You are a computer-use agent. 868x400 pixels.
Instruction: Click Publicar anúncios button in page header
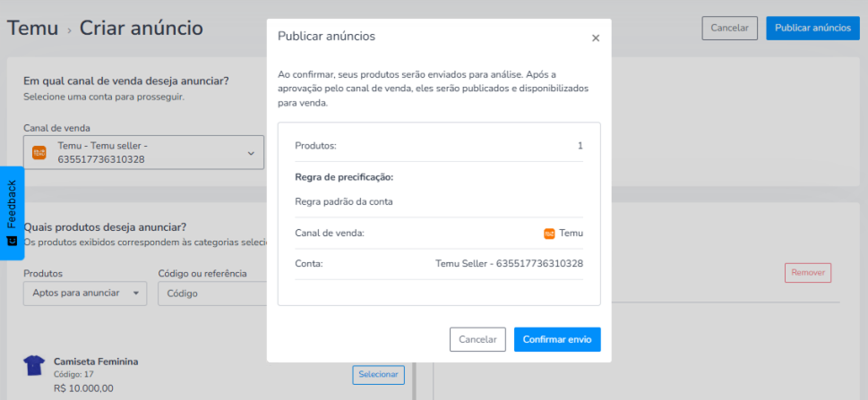[x=812, y=29]
